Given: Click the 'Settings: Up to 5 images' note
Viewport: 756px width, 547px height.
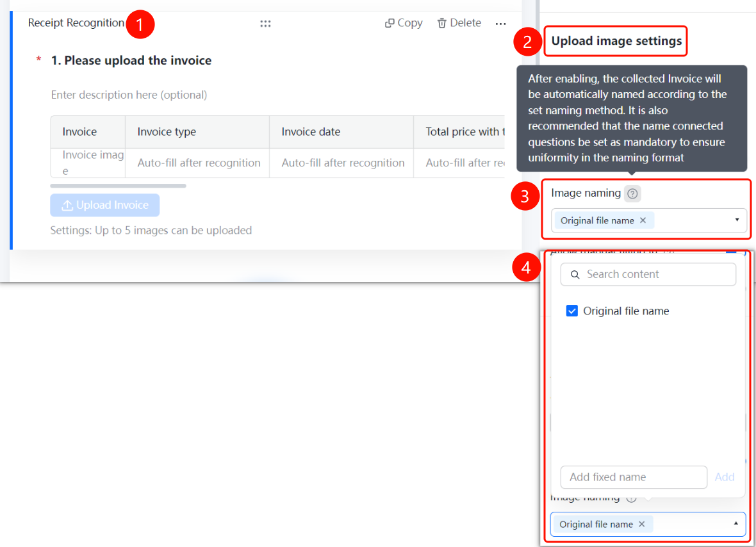Looking at the screenshot, I should point(151,231).
